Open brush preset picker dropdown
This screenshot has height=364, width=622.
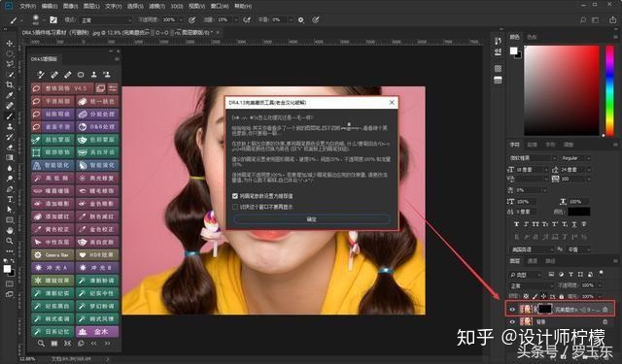tap(43, 19)
